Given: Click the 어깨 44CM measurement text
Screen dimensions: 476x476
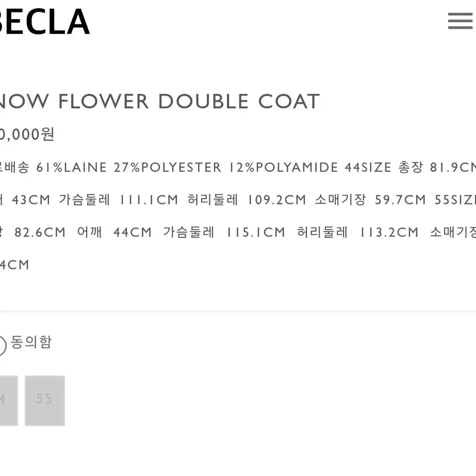Looking at the screenshot, I should tap(114, 232).
